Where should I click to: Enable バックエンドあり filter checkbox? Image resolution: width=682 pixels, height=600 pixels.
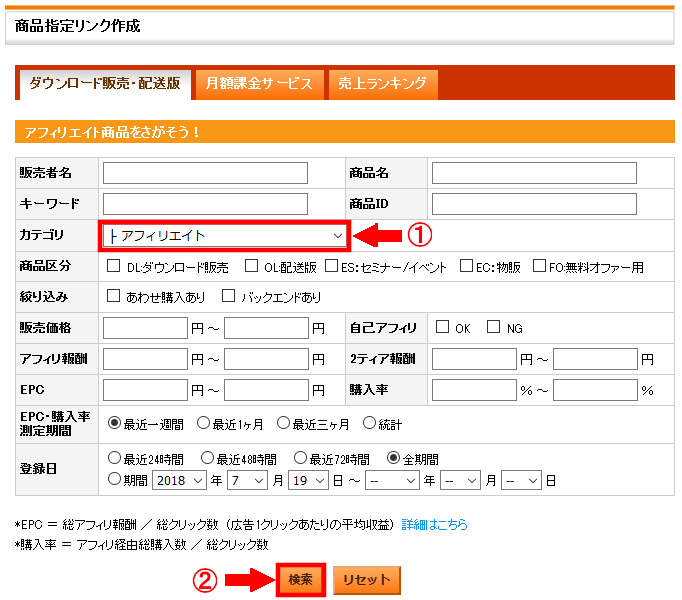228,296
